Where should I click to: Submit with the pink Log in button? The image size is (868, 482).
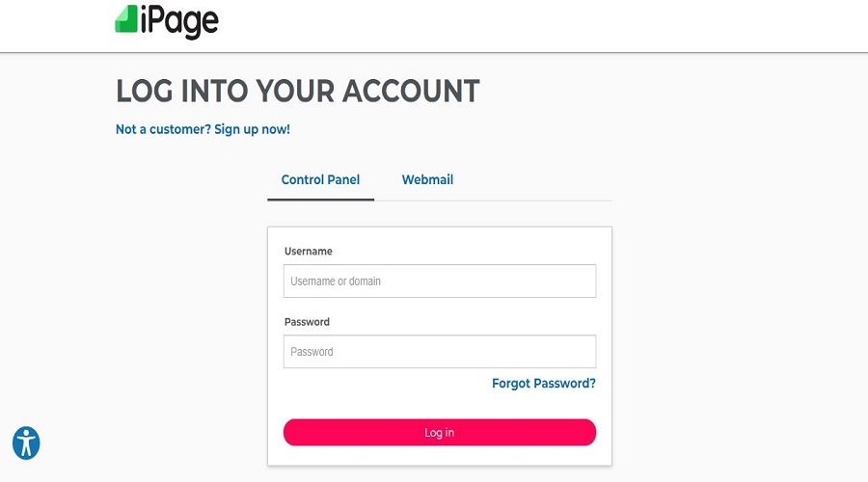click(440, 432)
